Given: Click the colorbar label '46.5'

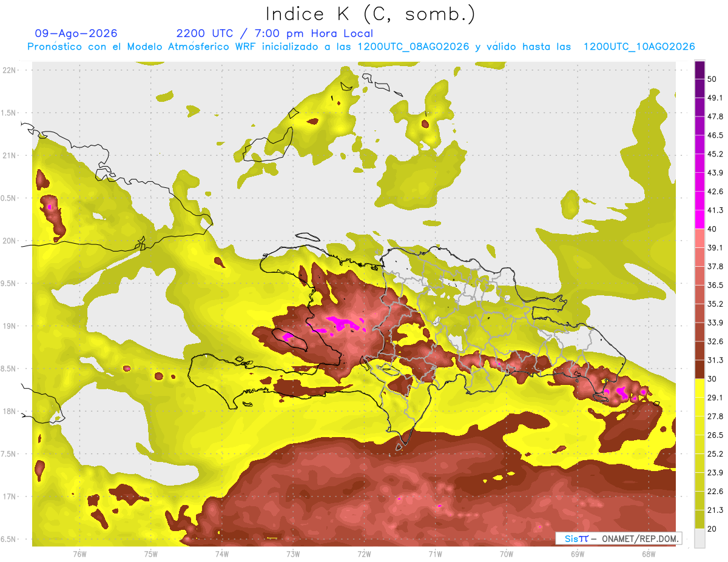Looking at the screenshot, I should tap(715, 135).
